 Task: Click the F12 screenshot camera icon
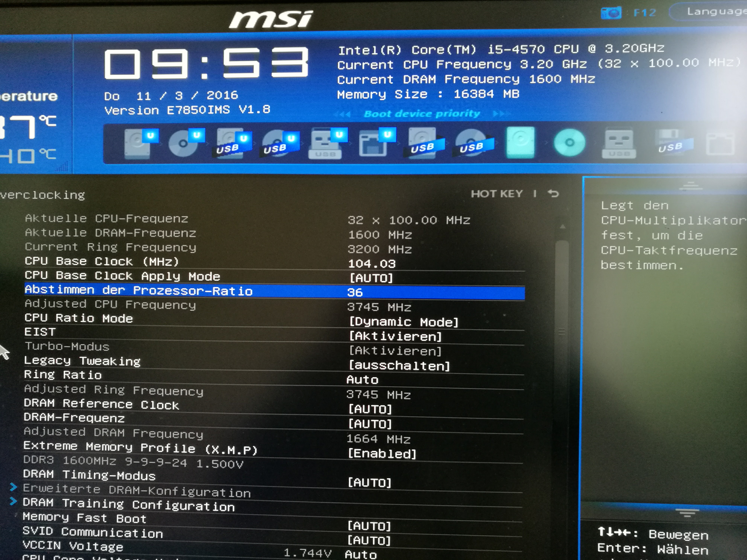[x=611, y=13]
